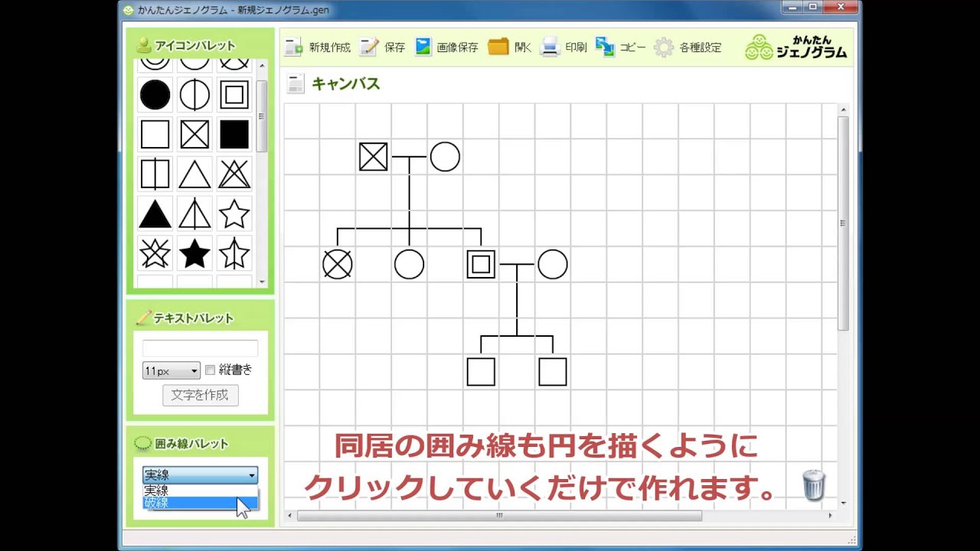
Task: Select the double square icon in palette
Action: (234, 95)
